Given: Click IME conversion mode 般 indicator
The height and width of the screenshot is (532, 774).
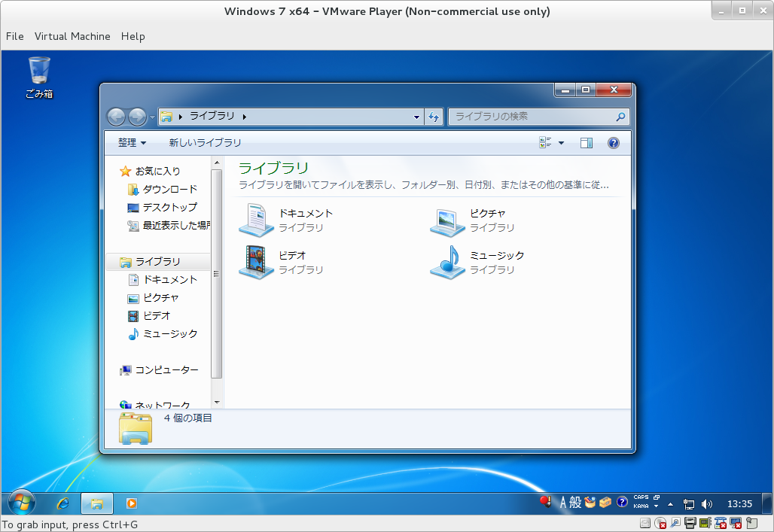Looking at the screenshot, I should (x=575, y=503).
